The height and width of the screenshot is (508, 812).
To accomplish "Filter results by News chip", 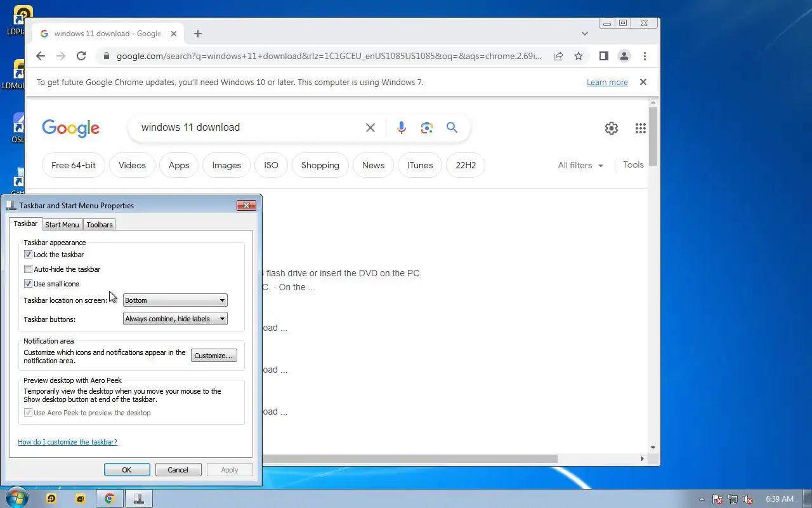I will tap(373, 165).
